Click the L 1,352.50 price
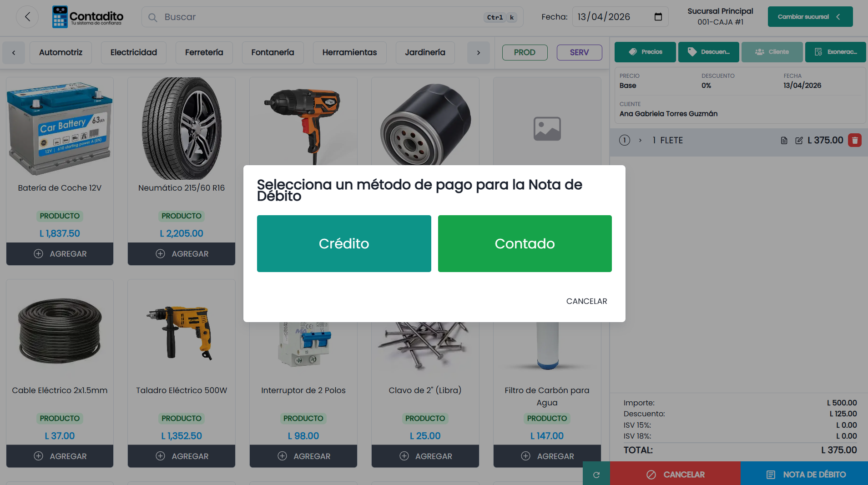 pyautogui.click(x=182, y=436)
